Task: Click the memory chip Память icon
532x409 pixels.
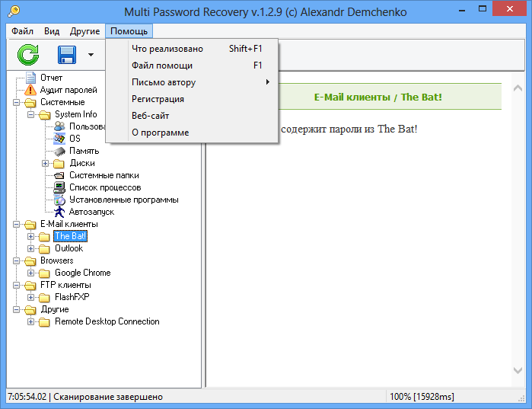Action: click(x=59, y=151)
